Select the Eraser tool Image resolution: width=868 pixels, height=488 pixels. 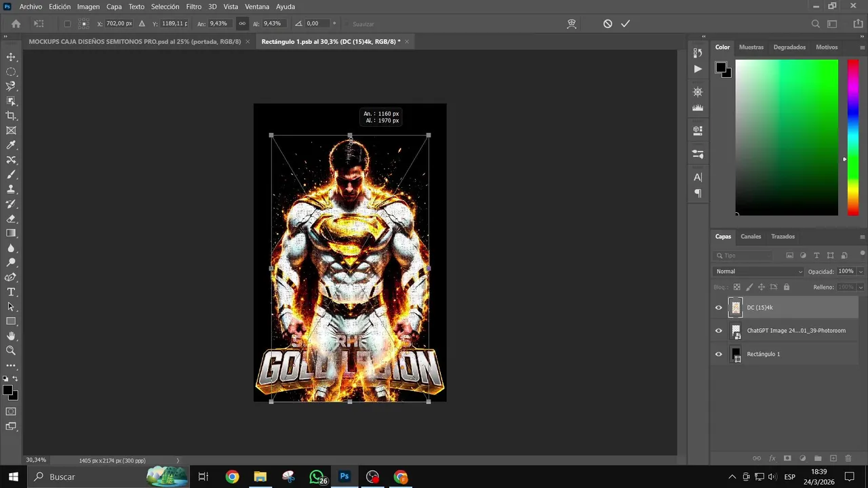point(11,219)
